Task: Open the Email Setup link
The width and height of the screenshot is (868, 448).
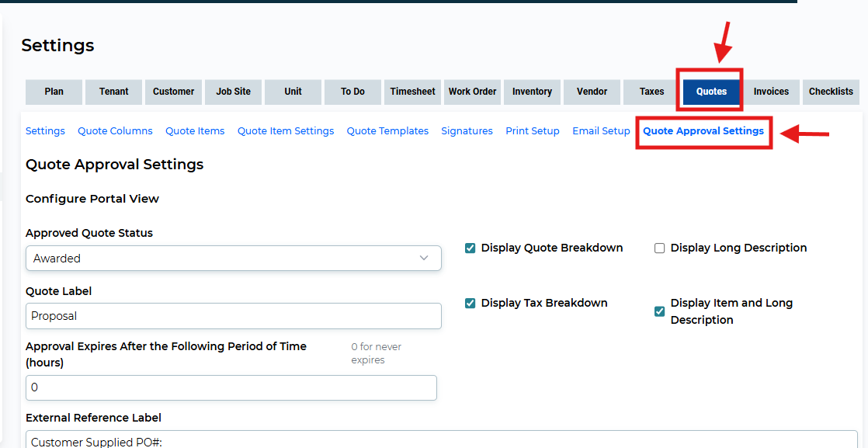Action: (x=601, y=131)
